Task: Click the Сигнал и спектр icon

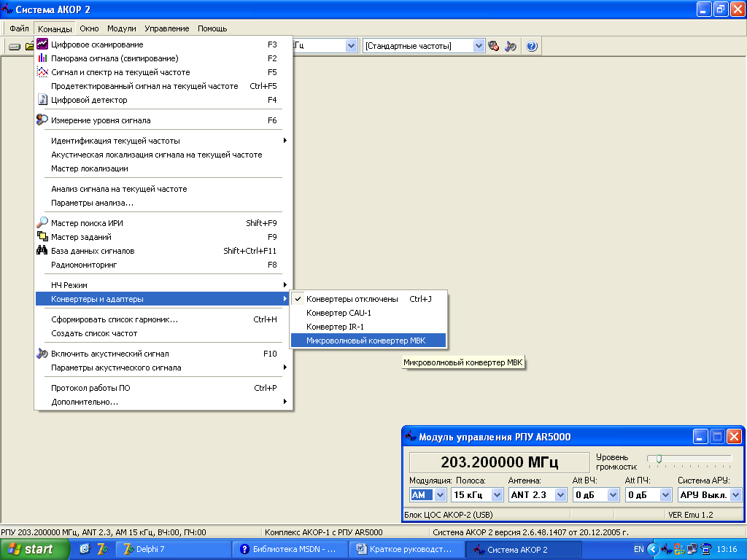Action: click(42, 72)
